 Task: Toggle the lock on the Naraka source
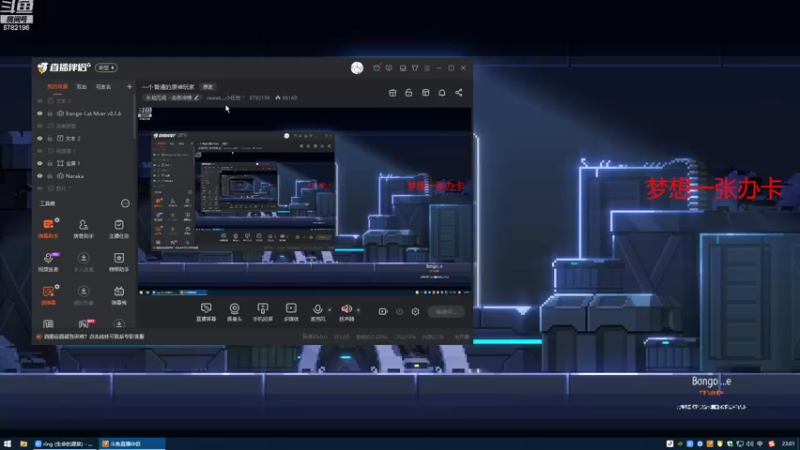point(50,176)
